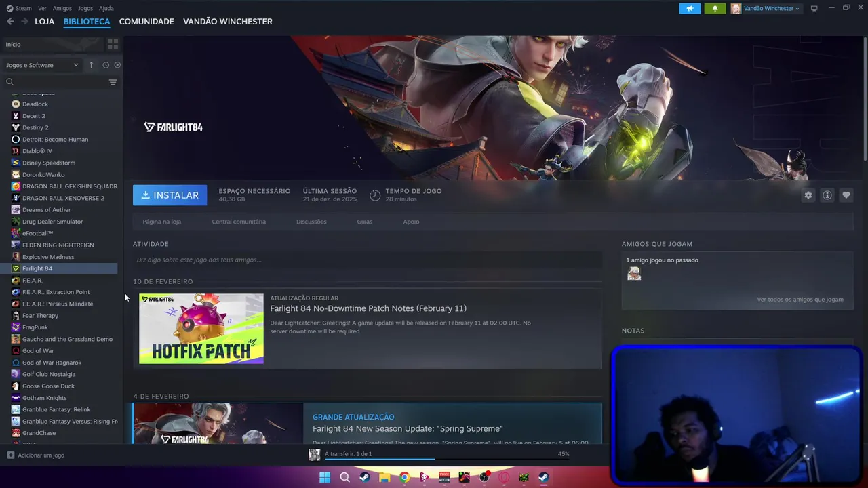Open Apoio link
868x488 pixels.
(411, 222)
